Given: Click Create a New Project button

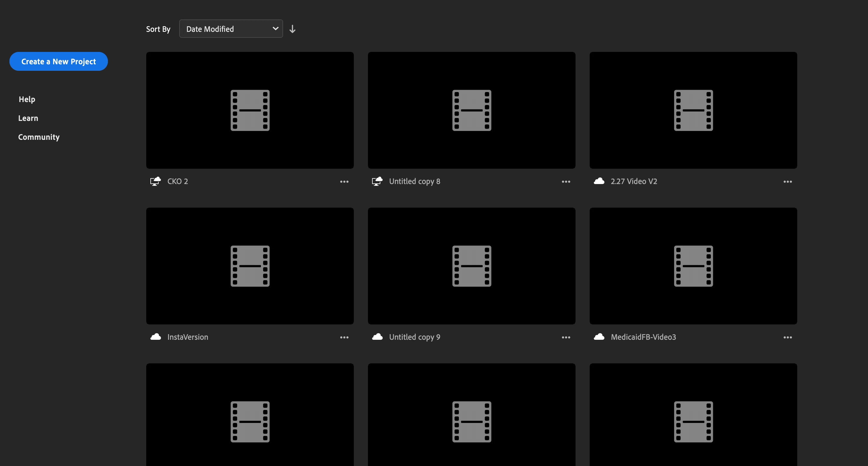Looking at the screenshot, I should pyautogui.click(x=59, y=61).
